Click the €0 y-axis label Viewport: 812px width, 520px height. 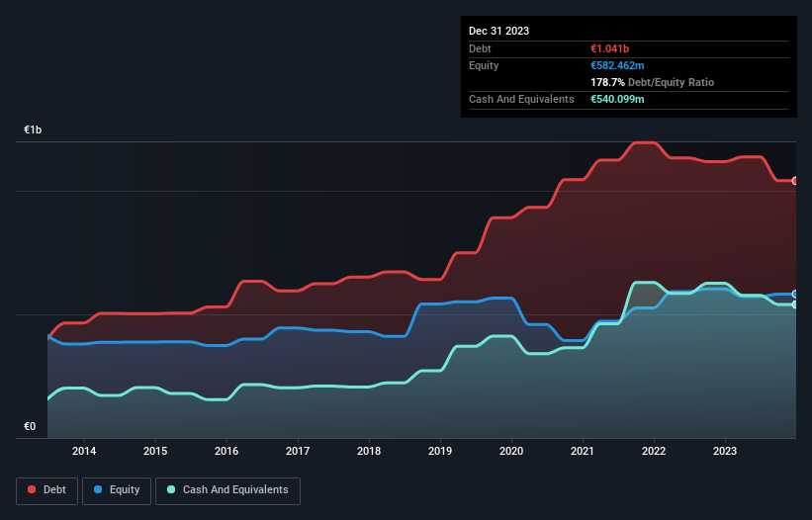[x=30, y=426]
